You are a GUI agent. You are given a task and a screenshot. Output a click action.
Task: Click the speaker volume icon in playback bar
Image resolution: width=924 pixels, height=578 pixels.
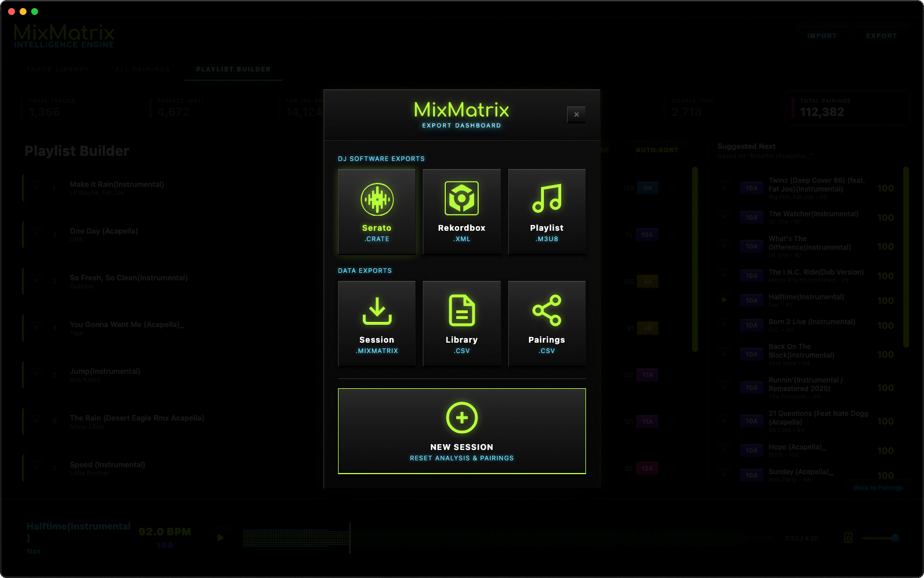coord(848,538)
